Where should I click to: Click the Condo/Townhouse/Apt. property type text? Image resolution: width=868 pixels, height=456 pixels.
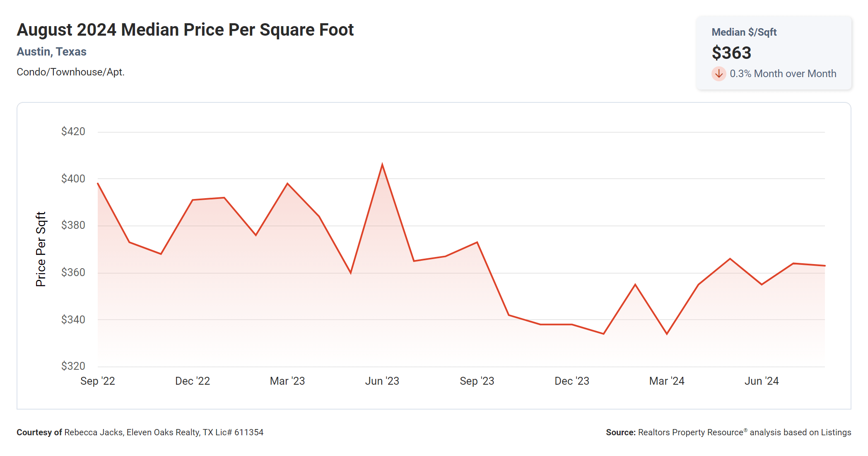(x=70, y=72)
